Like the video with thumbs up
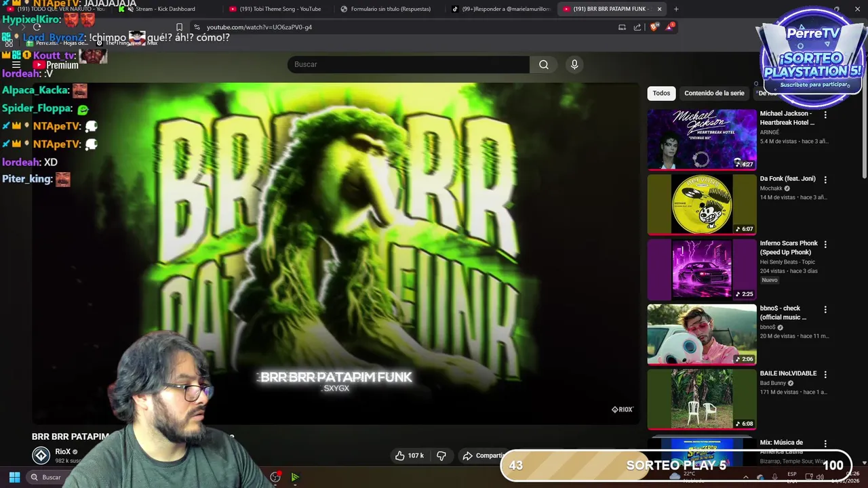The image size is (868, 488). tap(410, 455)
